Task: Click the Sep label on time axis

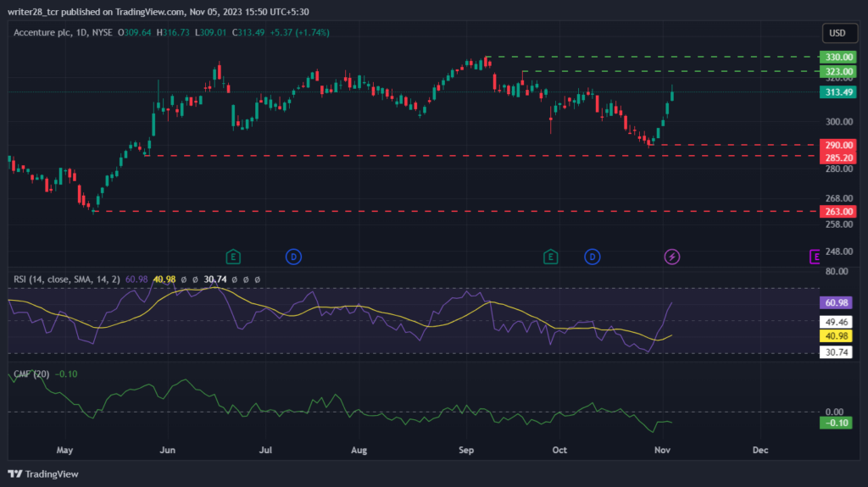Action: [x=466, y=450]
